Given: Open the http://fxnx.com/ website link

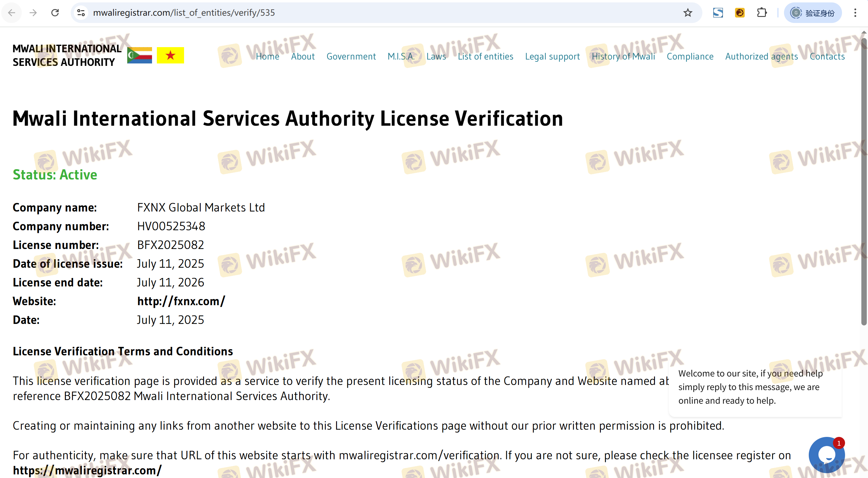Looking at the screenshot, I should pos(181,301).
